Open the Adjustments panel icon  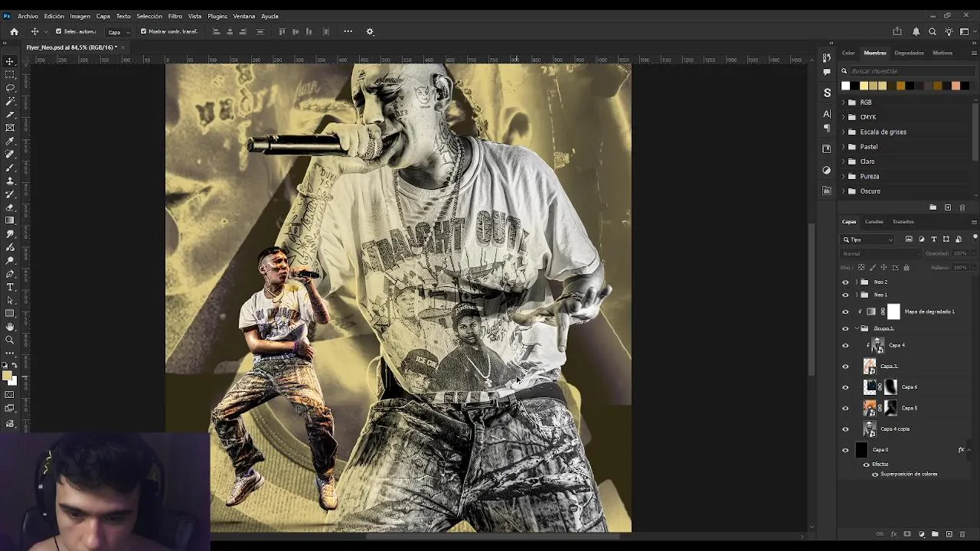tap(827, 170)
